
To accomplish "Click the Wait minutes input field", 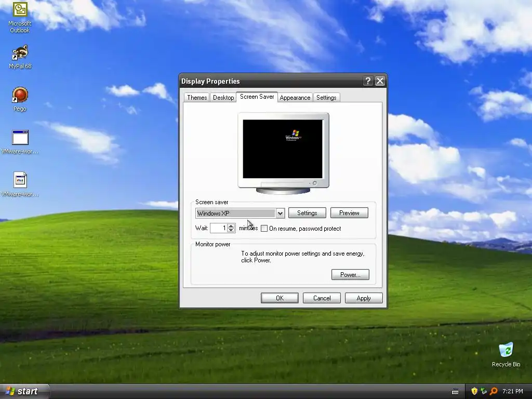I will click(219, 228).
